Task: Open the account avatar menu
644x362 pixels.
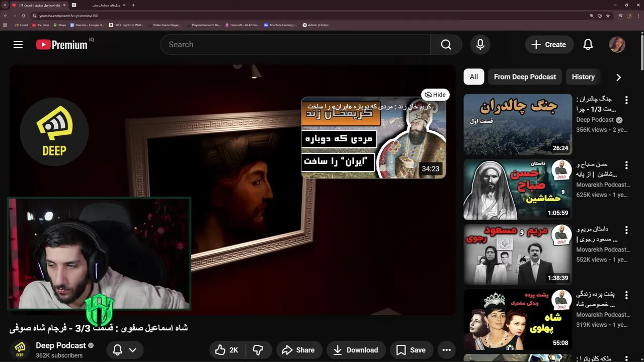Action: [x=617, y=45]
